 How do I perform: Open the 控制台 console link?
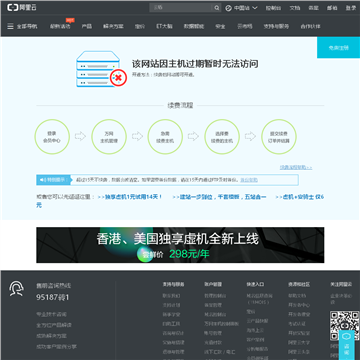(273, 8)
